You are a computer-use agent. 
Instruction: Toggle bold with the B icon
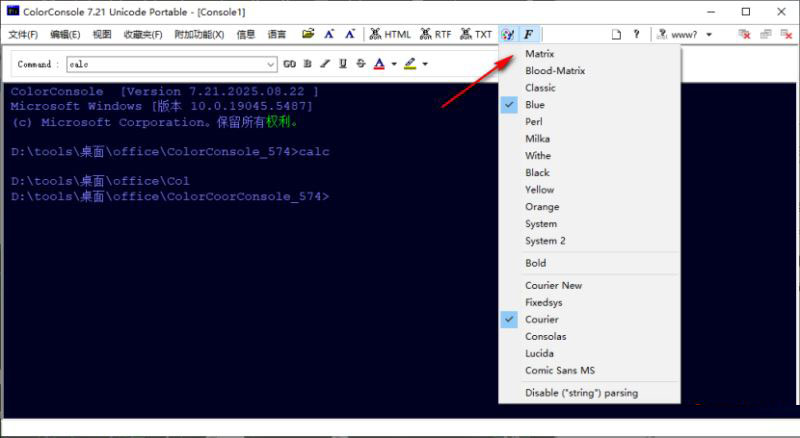[308, 64]
